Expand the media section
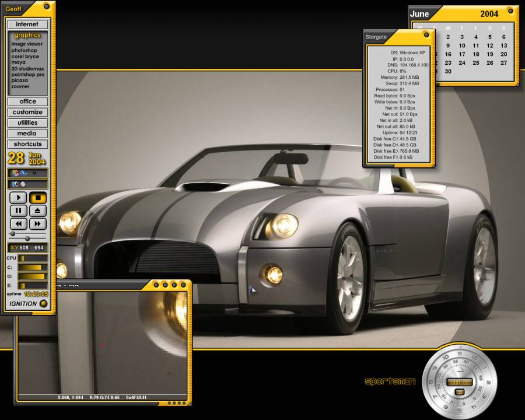 tap(27, 134)
